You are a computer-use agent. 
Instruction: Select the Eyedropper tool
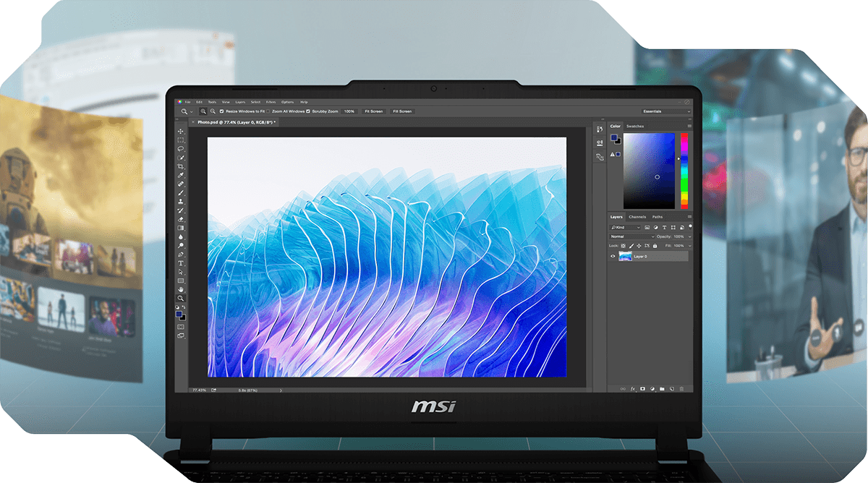[x=181, y=175]
